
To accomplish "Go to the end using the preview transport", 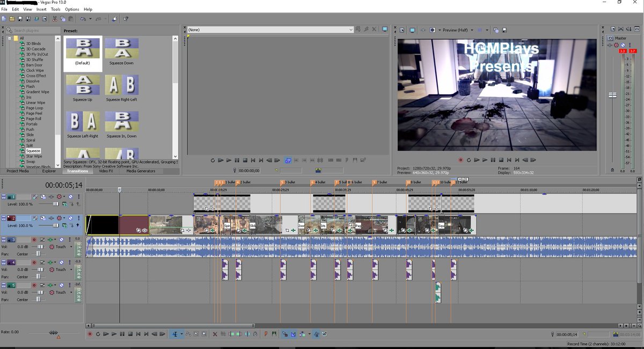I will click(x=517, y=160).
